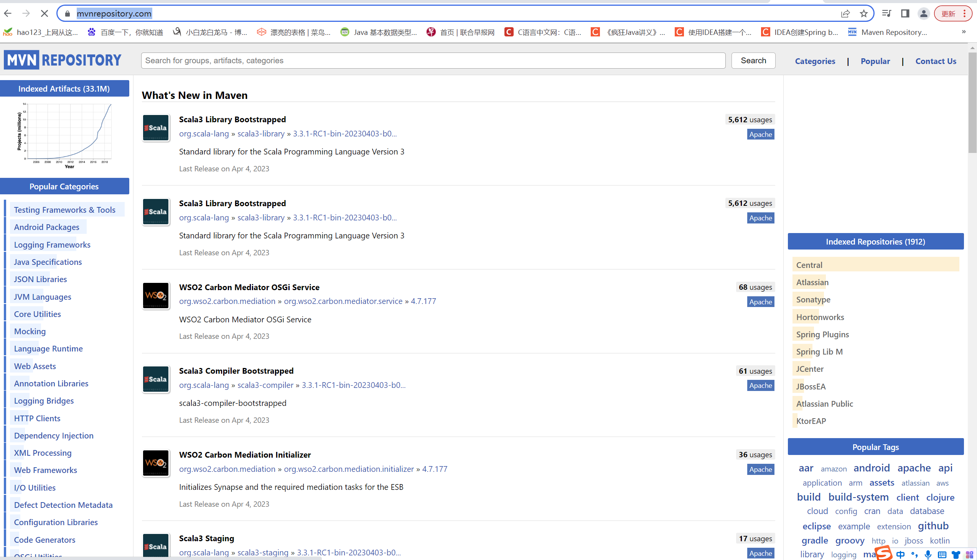Stop page loading with X button
The height and width of the screenshot is (560, 977).
tap(44, 13)
